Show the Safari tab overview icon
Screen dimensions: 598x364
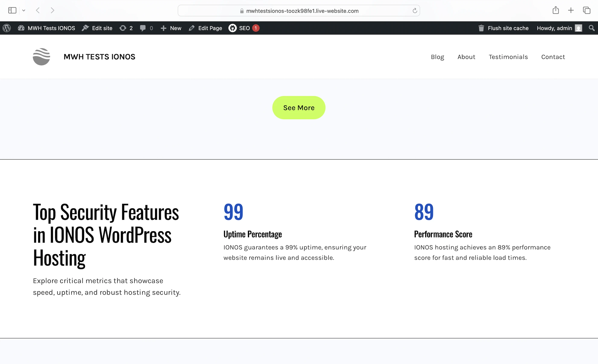(x=586, y=10)
